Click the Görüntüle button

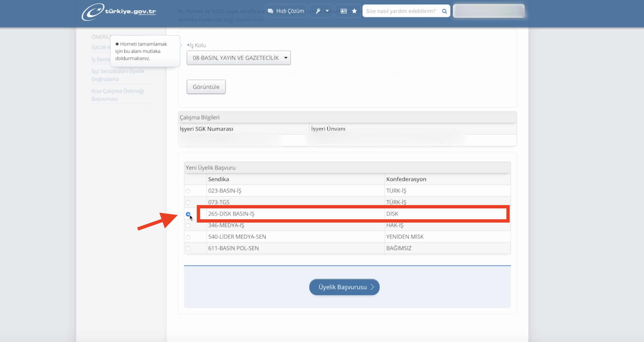(x=206, y=87)
